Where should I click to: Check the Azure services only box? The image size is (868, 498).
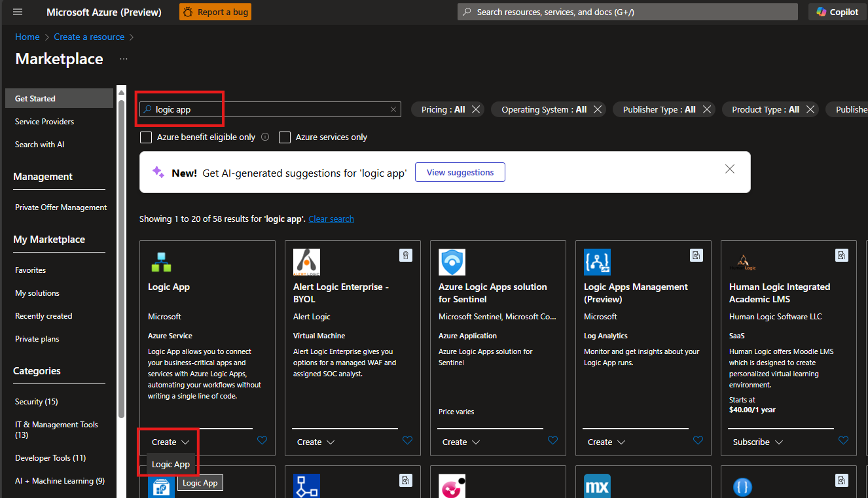(285, 137)
